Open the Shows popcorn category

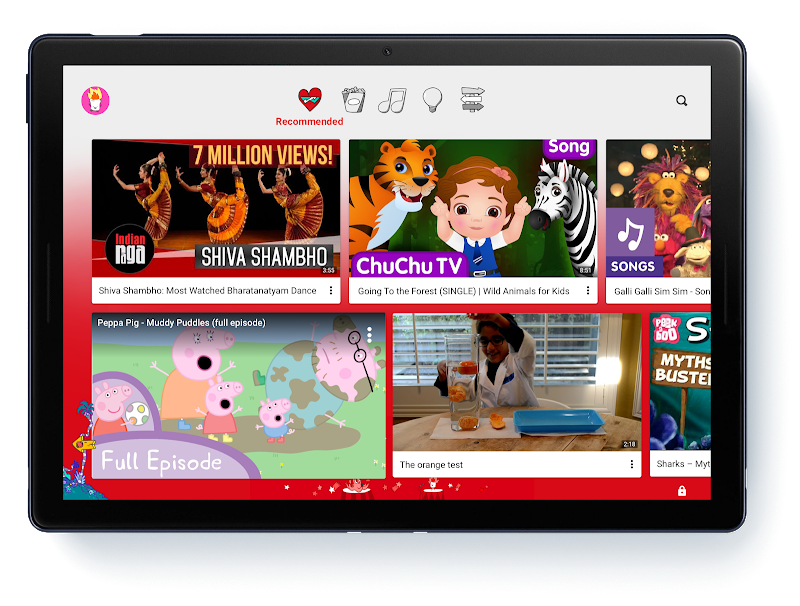tap(354, 99)
